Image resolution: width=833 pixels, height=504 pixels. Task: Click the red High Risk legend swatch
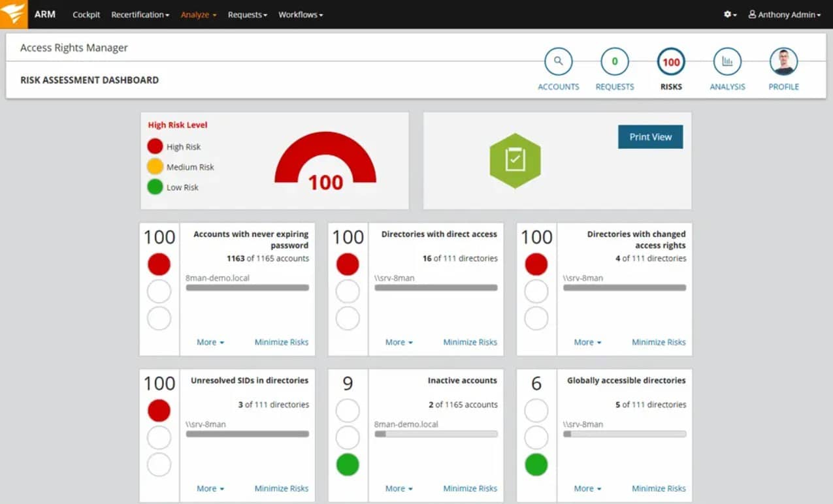click(155, 147)
